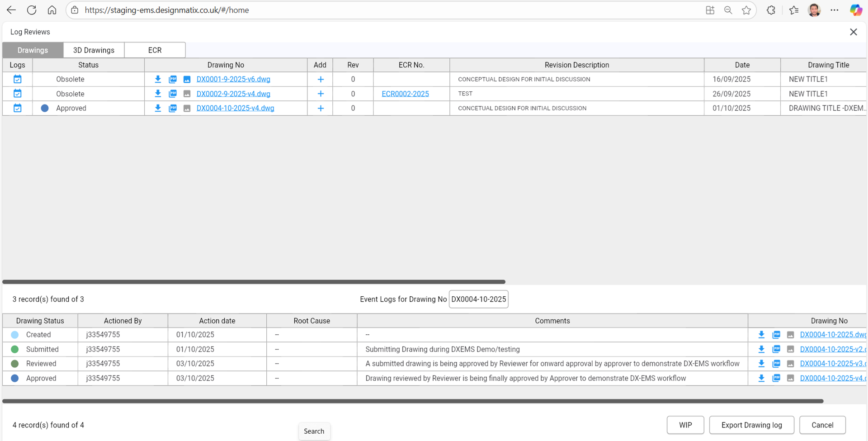Click Event Logs drawing number field
Viewport: 868px width, 441px height.
pyautogui.click(x=478, y=299)
